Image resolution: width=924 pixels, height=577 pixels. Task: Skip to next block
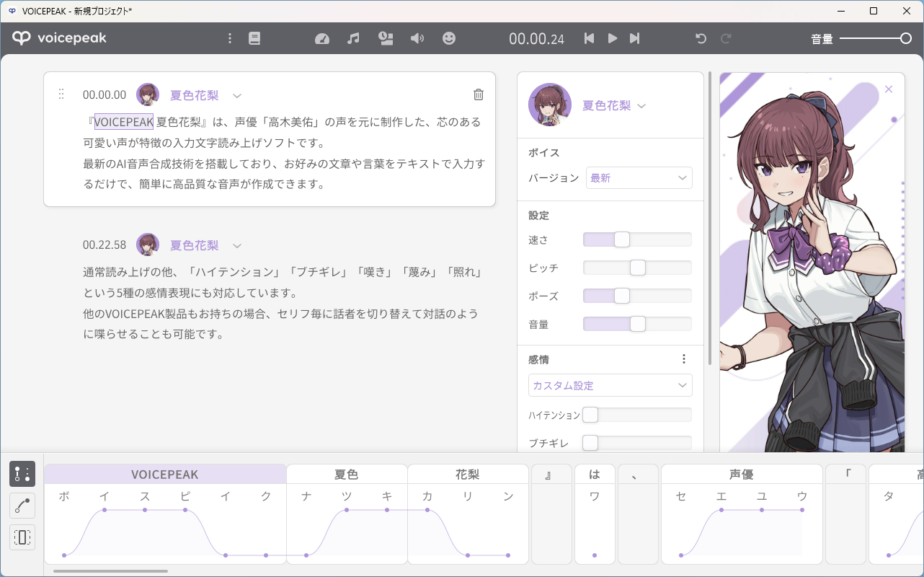coord(634,38)
